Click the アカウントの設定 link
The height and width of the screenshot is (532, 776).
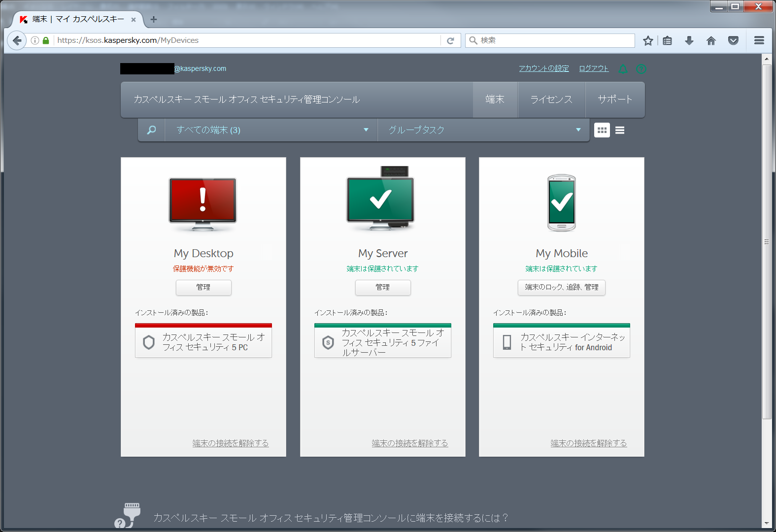(544, 68)
